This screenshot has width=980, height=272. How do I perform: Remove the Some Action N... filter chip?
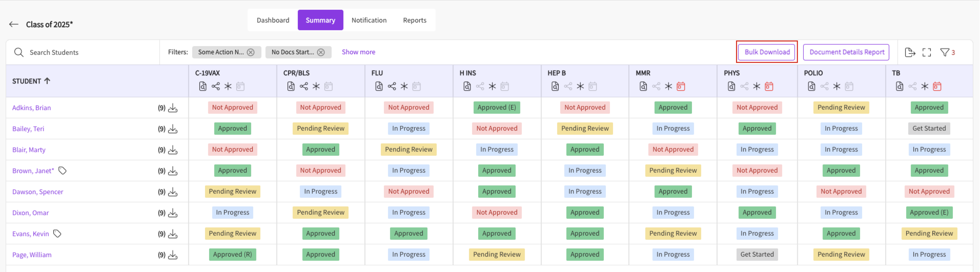[251, 52]
